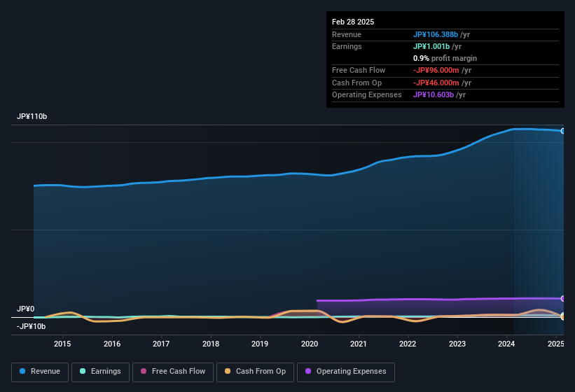
Task: Toggle the Earnings series legend button
Action: point(100,372)
